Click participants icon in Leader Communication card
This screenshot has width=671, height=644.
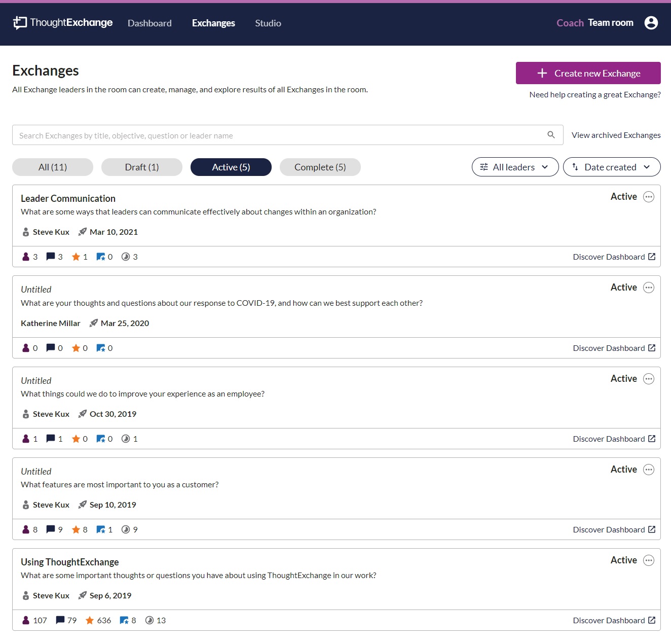(x=26, y=257)
